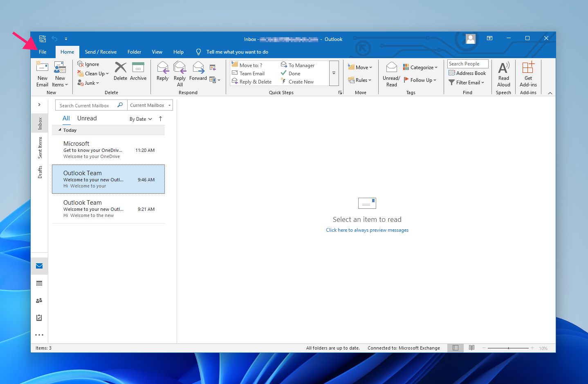Select the Sent Items folder shortcut
The height and width of the screenshot is (384, 588).
coord(40,147)
